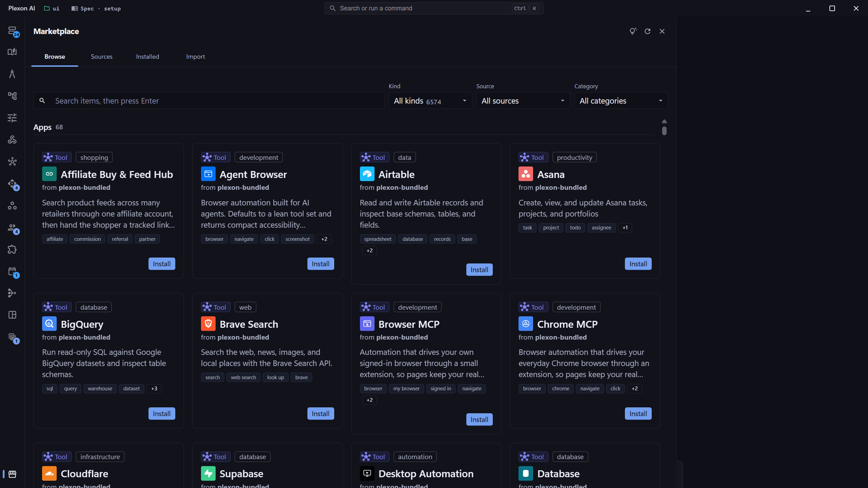Click the productivity tag on Asana card

pyautogui.click(x=574, y=157)
